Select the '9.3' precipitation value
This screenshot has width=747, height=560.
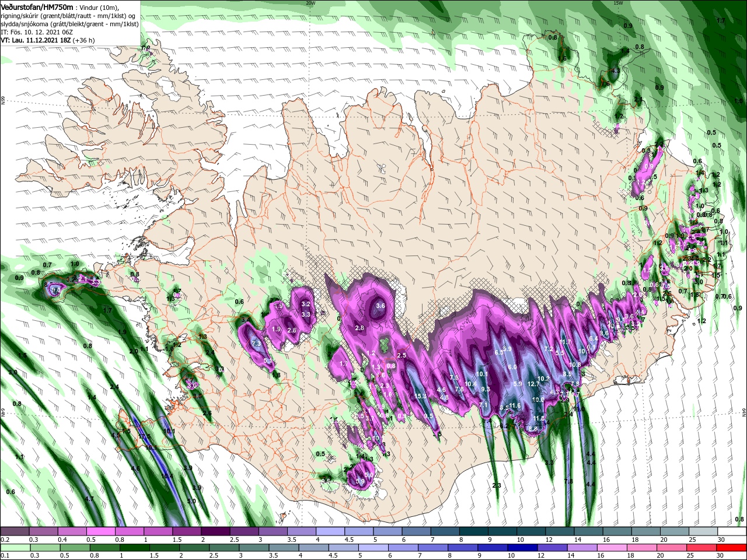(486, 389)
